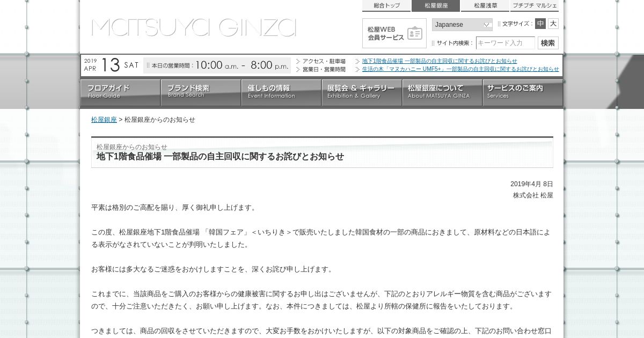Click the 松屋銀座からのお知らせ breadcrumb text

pyautogui.click(x=160, y=120)
